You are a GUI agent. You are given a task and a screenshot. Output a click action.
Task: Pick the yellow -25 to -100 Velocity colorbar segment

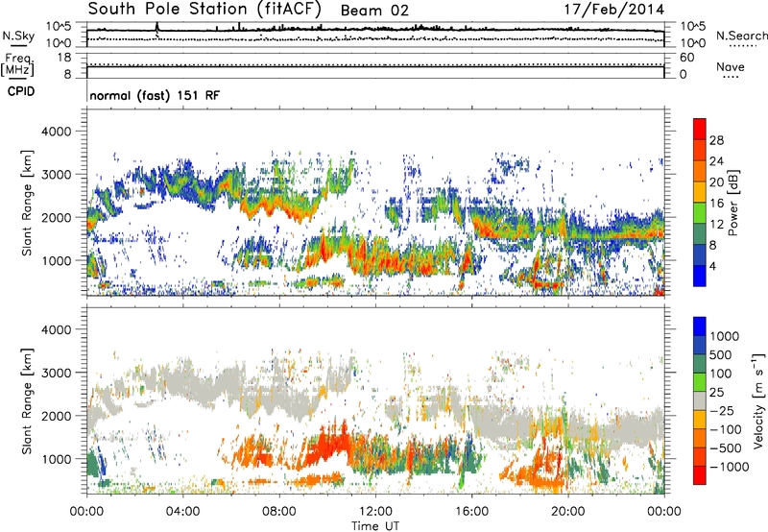pyautogui.click(x=700, y=420)
